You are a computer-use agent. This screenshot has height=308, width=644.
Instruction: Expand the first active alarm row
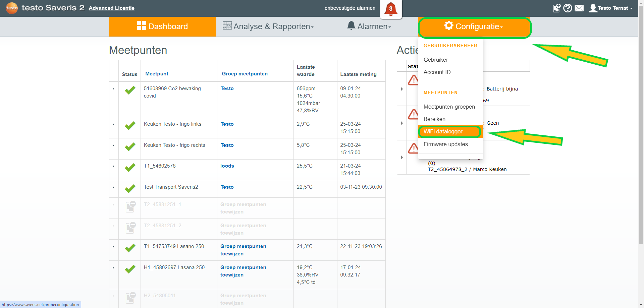coord(402,89)
